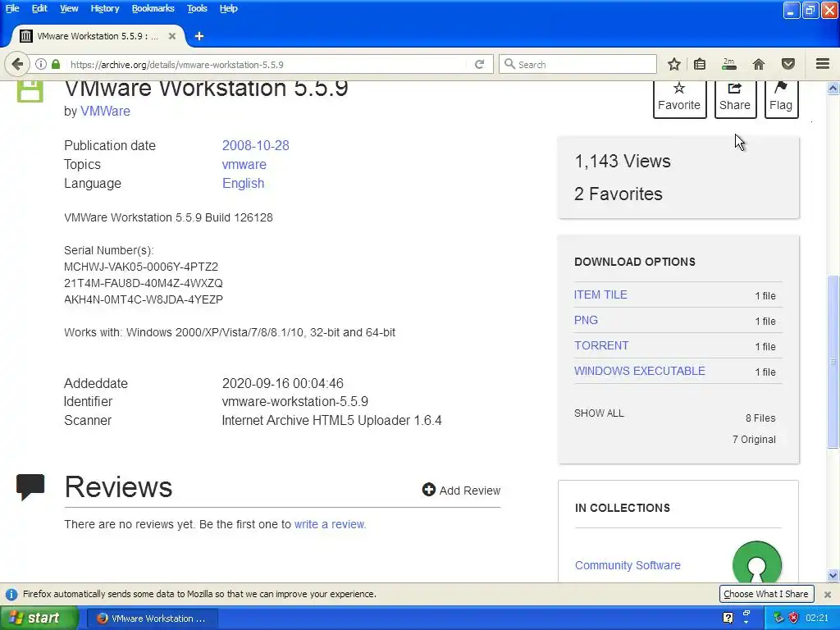The width and height of the screenshot is (840, 630).
Task: Dismiss the Firefox data notification bar
Action: coord(828,594)
